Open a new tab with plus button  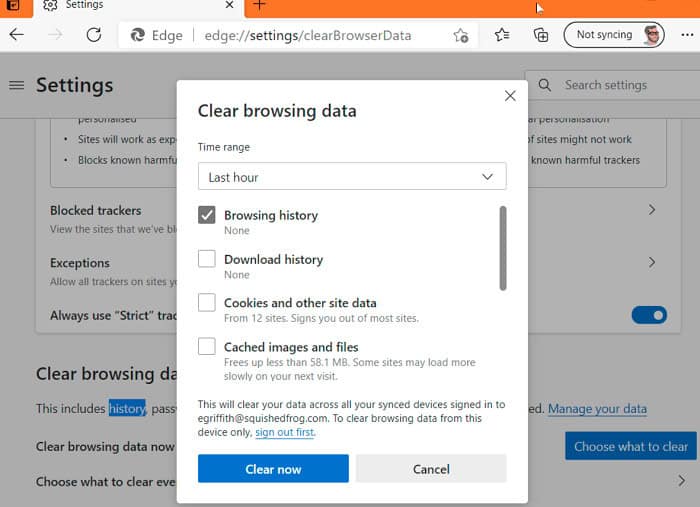pos(259,5)
